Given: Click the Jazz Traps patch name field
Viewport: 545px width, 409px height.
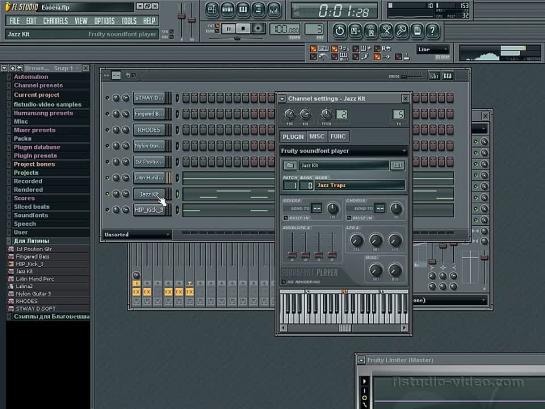Looking at the screenshot, I should coord(360,185).
